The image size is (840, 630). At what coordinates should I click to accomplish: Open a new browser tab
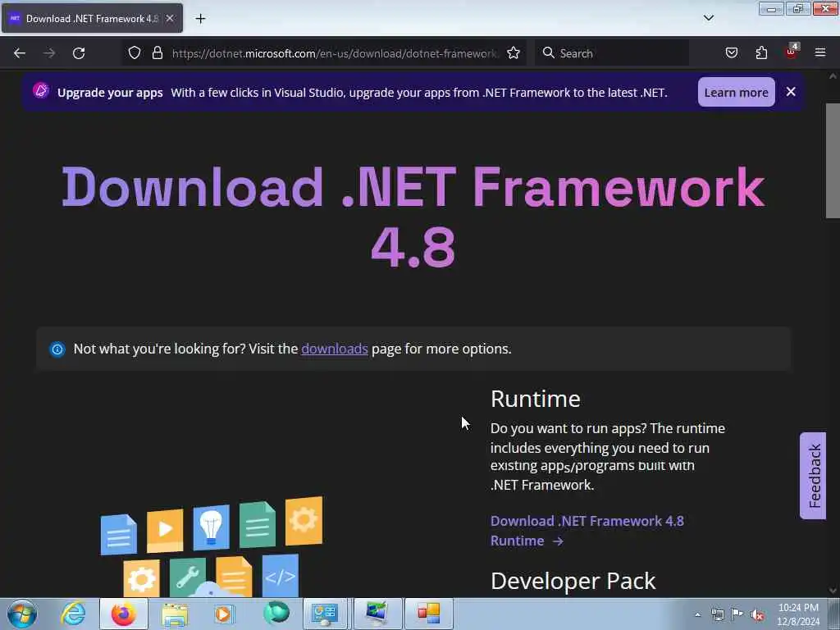pos(200,19)
